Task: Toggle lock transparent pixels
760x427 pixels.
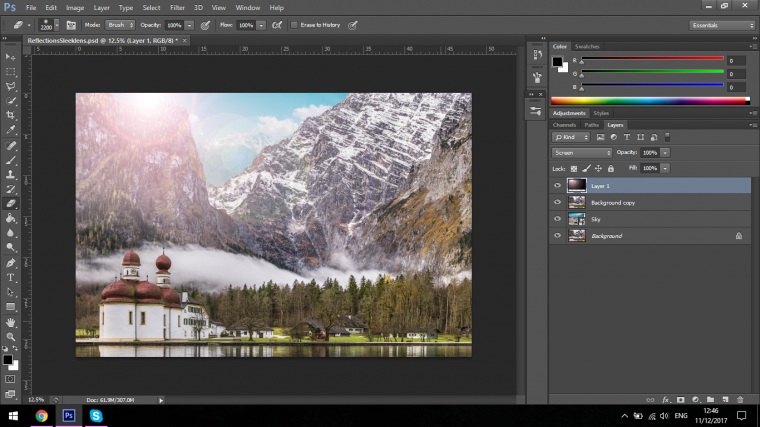Action: [574, 169]
